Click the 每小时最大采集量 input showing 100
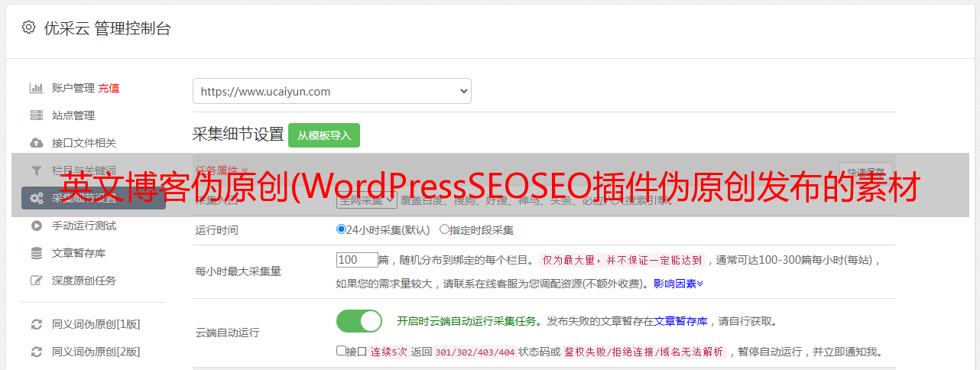This screenshot has height=370, width=980. tap(357, 260)
